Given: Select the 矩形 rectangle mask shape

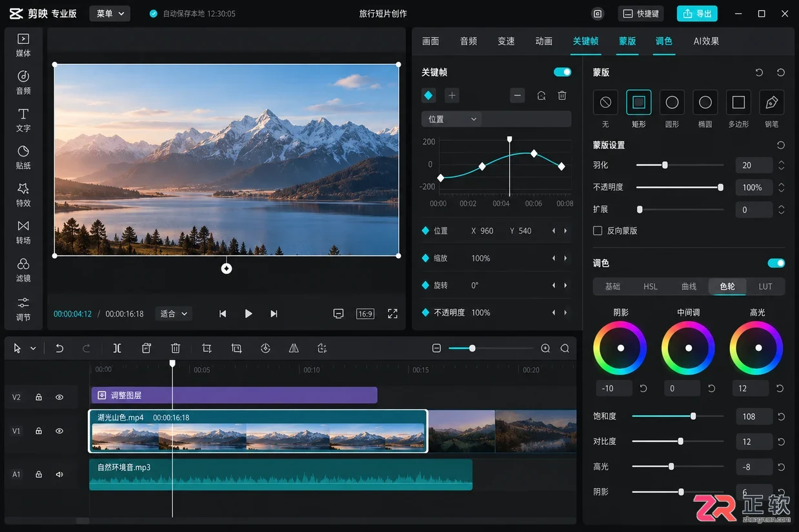Looking at the screenshot, I should [639, 103].
